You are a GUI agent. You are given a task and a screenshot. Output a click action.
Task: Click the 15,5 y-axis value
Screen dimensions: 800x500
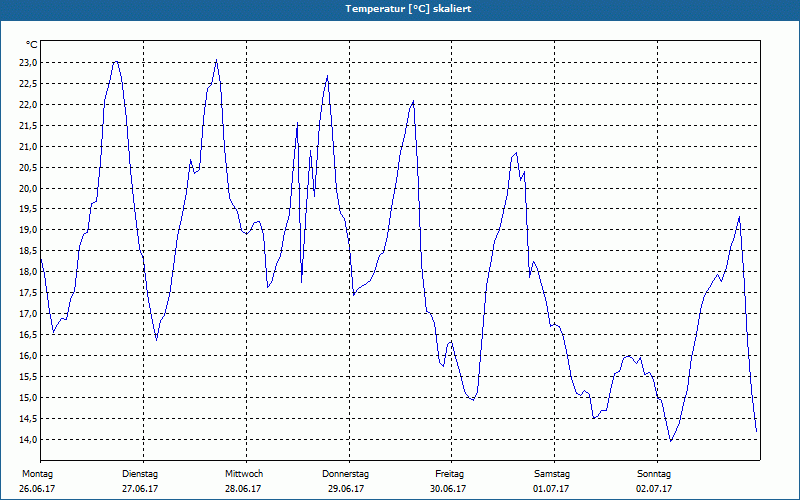[x=28, y=377]
